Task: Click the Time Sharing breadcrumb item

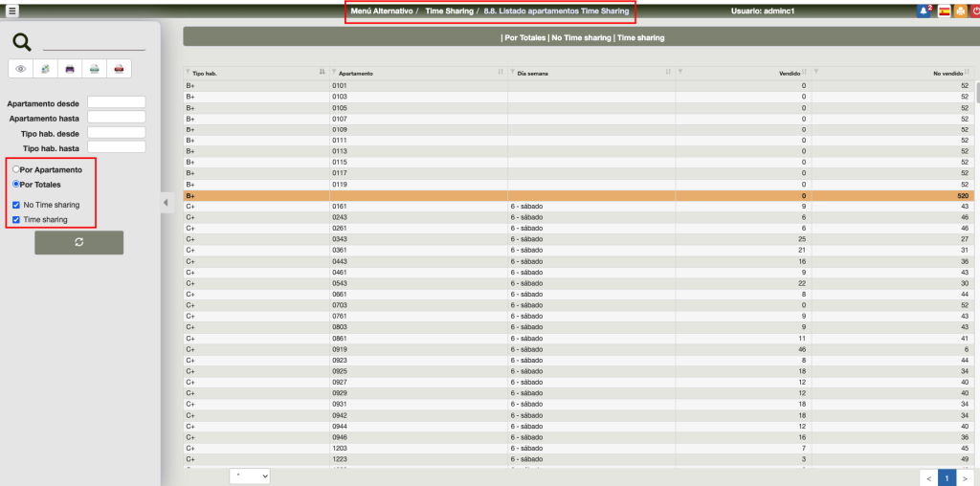Action: (x=448, y=11)
